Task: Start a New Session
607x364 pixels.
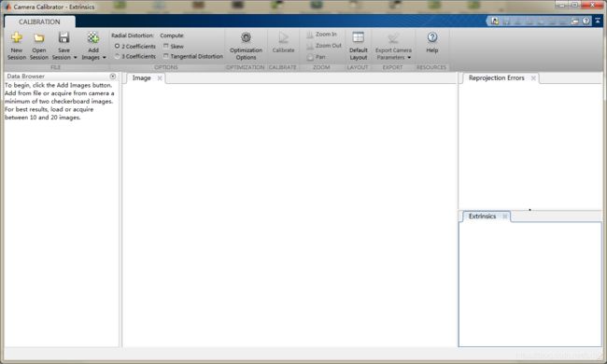Action: (x=17, y=46)
